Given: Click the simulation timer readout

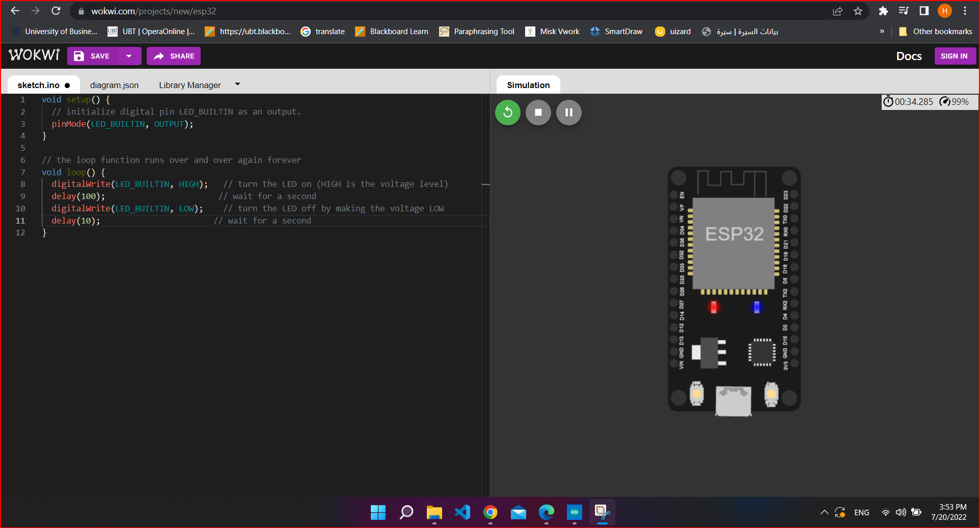Looking at the screenshot, I should coord(908,102).
